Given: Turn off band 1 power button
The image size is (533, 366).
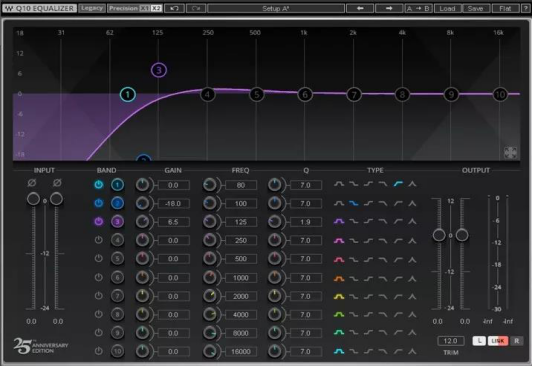Looking at the screenshot, I should click(99, 185).
